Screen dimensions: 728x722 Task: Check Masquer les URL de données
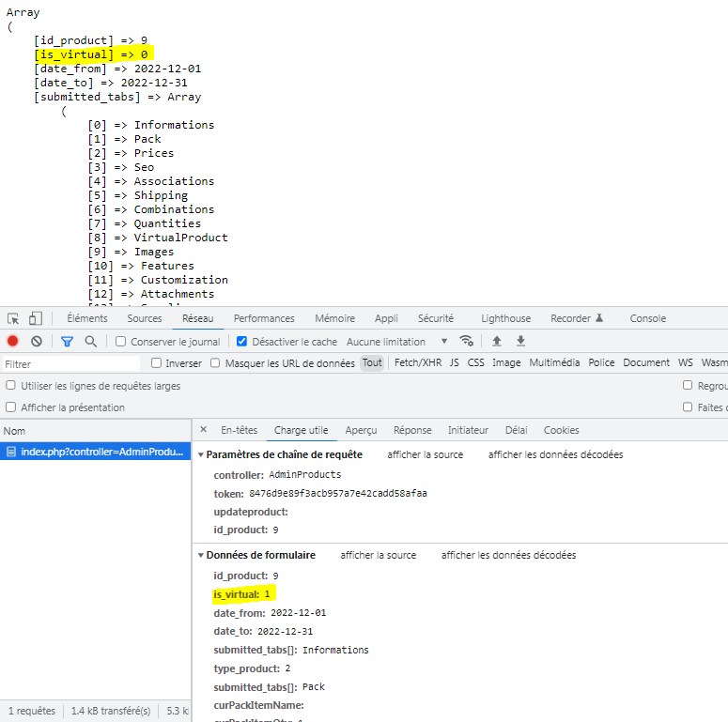tap(215, 363)
